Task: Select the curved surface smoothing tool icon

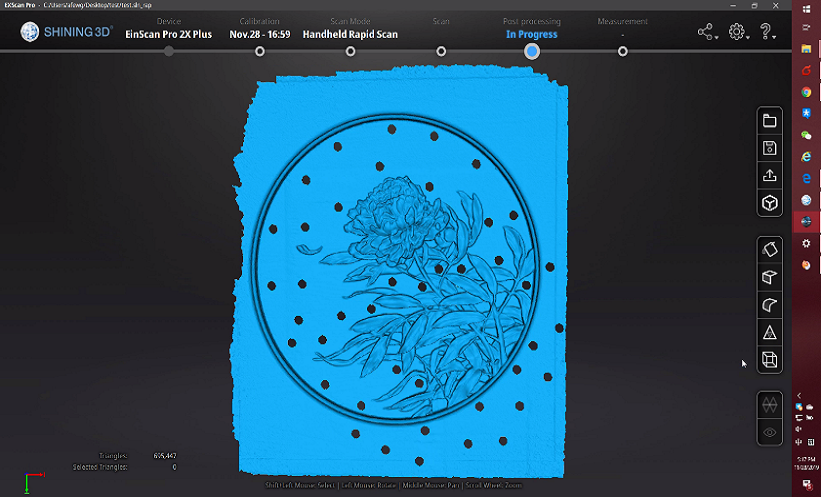Action: [769, 305]
